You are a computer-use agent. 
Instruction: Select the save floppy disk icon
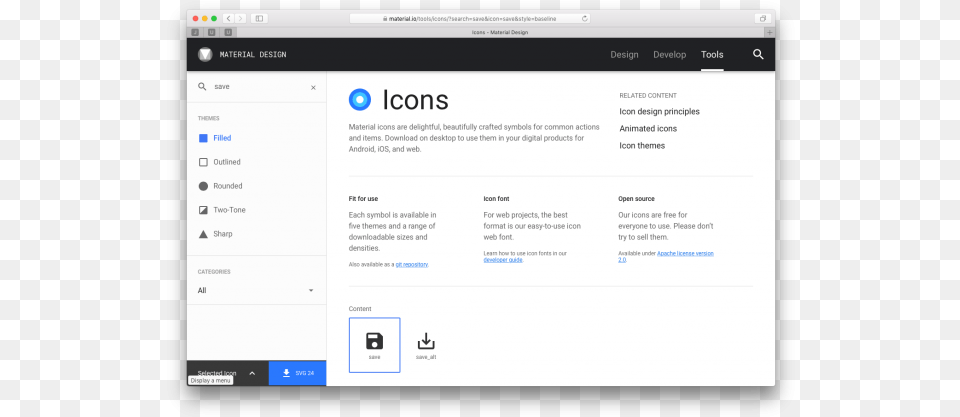(x=374, y=344)
